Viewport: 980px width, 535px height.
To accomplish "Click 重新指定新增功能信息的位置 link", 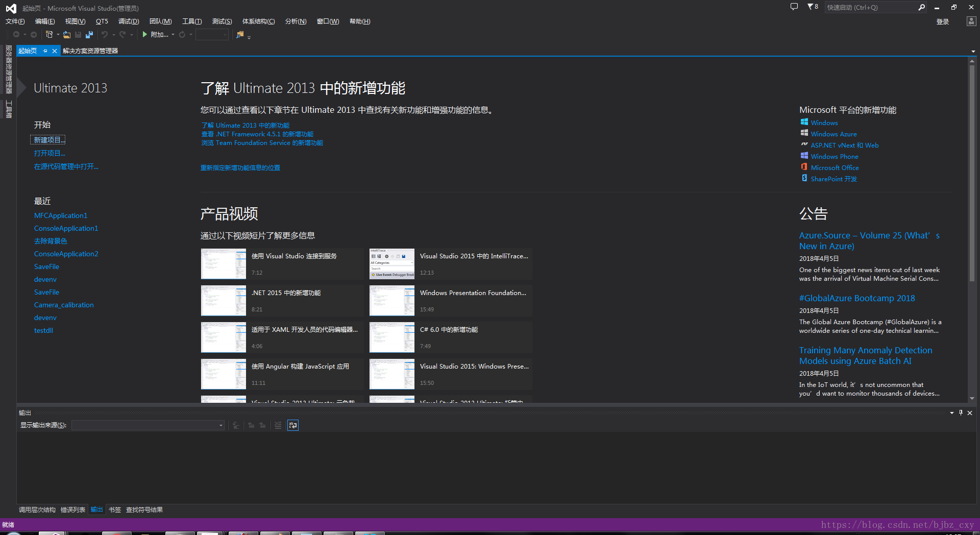I will coord(240,167).
